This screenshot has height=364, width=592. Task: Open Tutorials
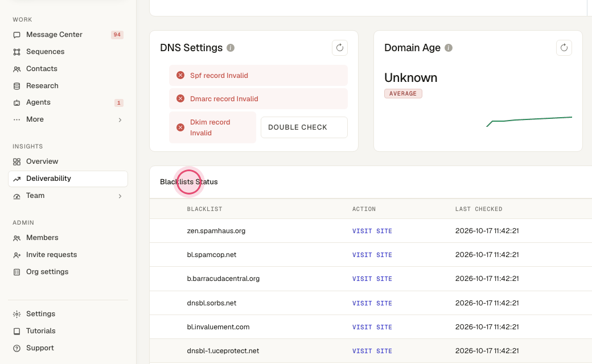pyautogui.click(x=68, y=331)
